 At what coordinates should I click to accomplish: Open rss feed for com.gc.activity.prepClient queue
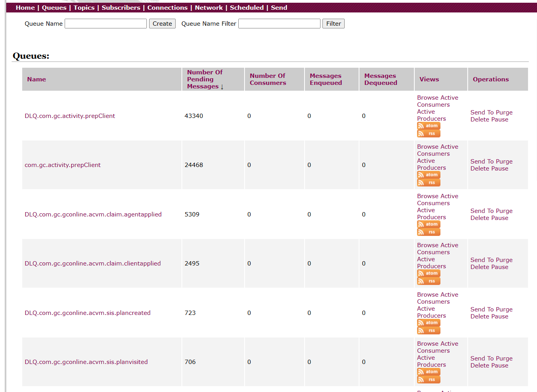click(428, 183)
